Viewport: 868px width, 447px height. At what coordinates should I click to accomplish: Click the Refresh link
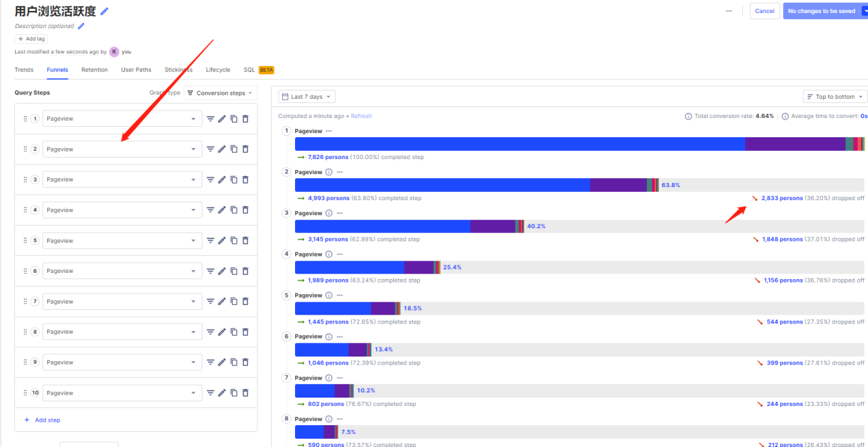[361, 116]
